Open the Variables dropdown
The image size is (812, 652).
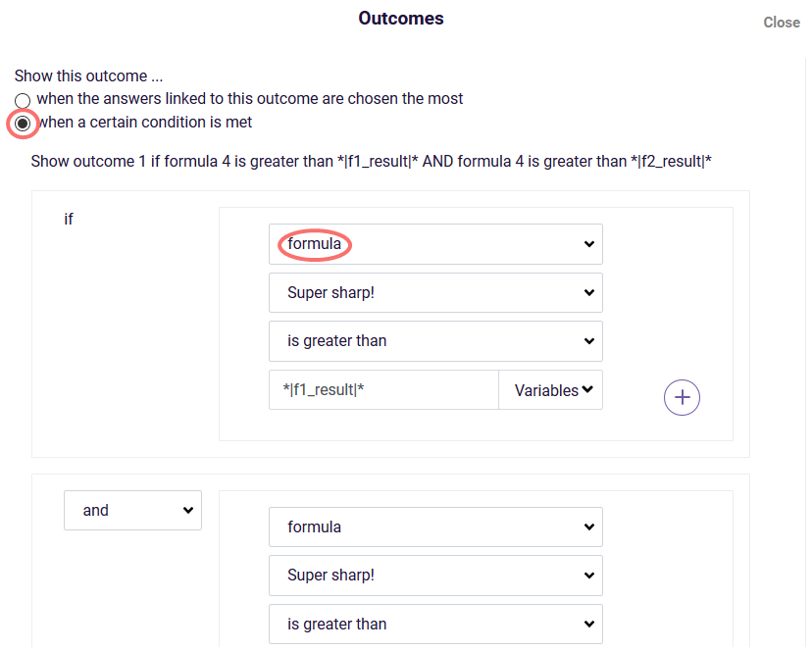coord(550,389)
